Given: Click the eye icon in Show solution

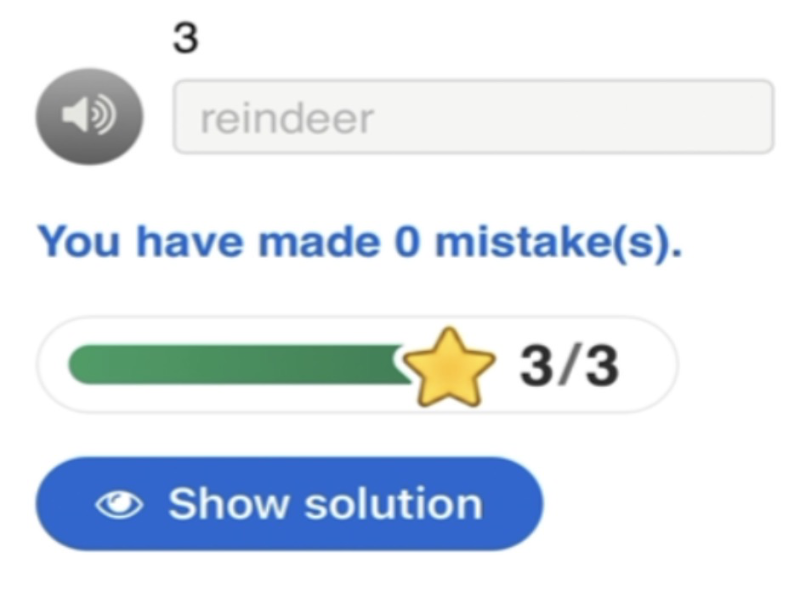Looking at the screenshot, I should click(119, 505).
